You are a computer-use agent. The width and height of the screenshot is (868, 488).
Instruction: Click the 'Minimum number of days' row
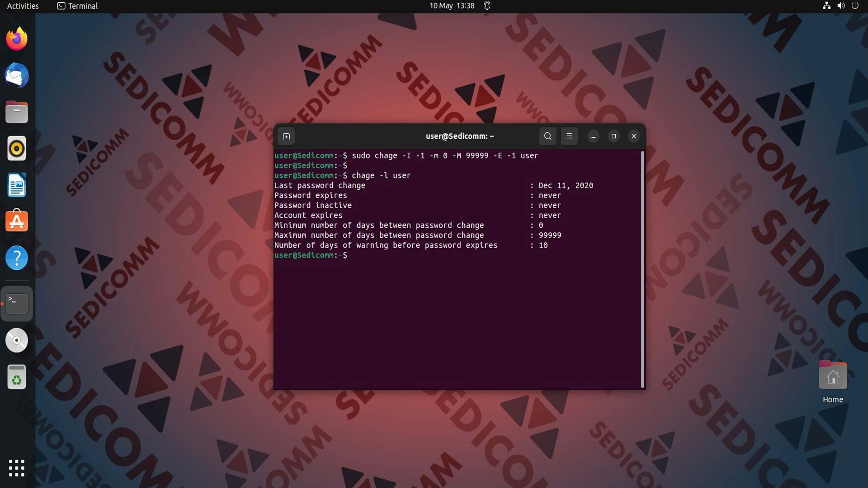coord(409,225)
